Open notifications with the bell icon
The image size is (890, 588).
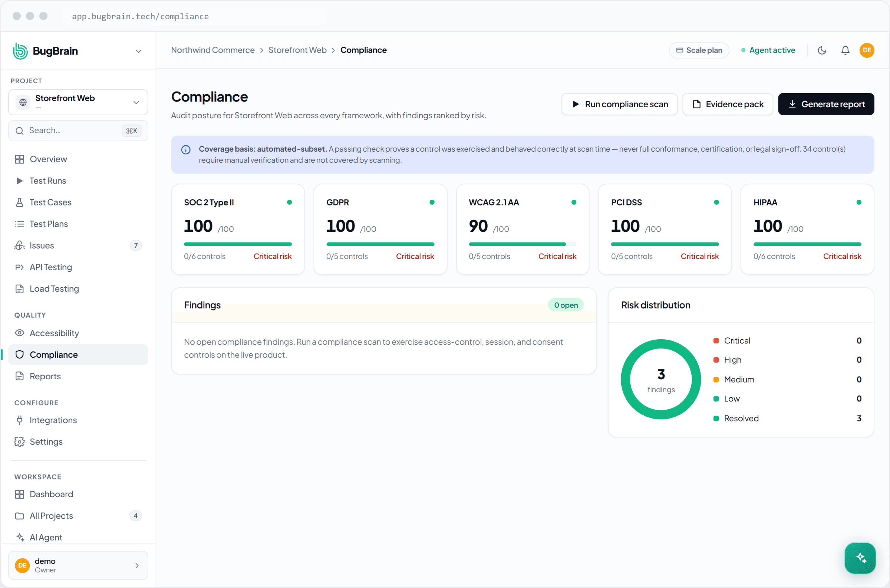(x=845, y=50)
